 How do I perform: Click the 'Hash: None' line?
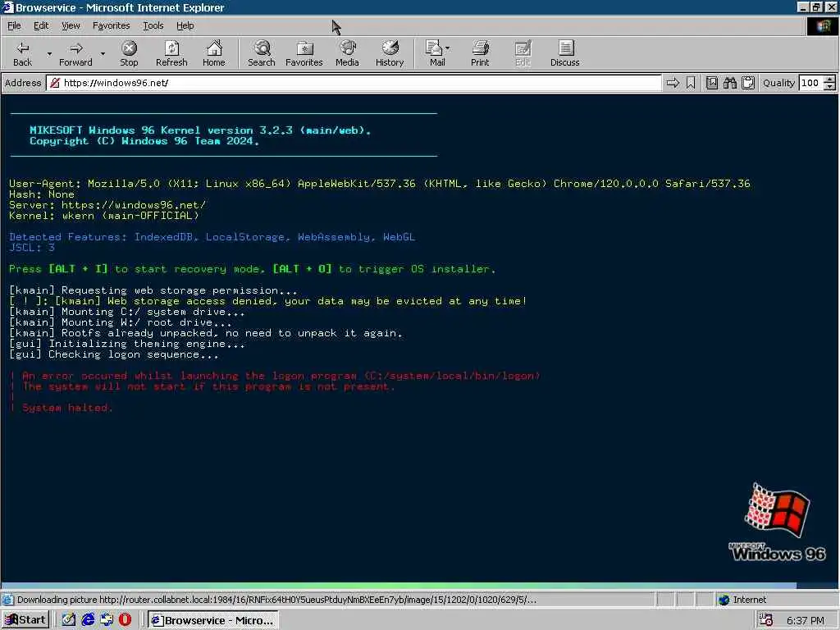(41, 194)
